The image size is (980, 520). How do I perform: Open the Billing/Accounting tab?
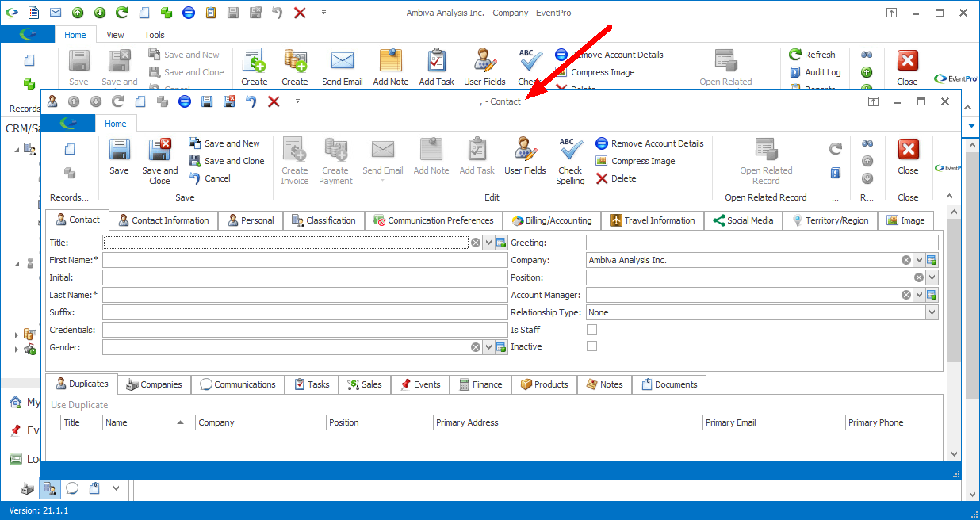[552, 220]
